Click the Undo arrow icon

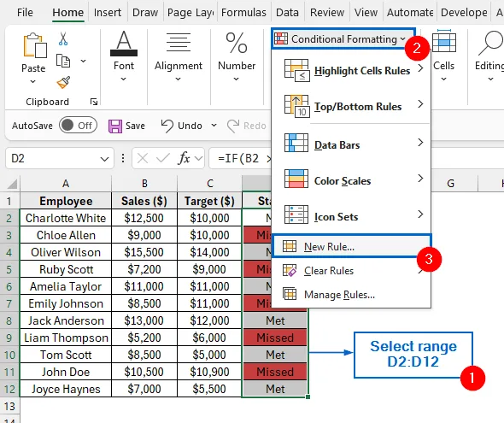click(x=167, y=126)
